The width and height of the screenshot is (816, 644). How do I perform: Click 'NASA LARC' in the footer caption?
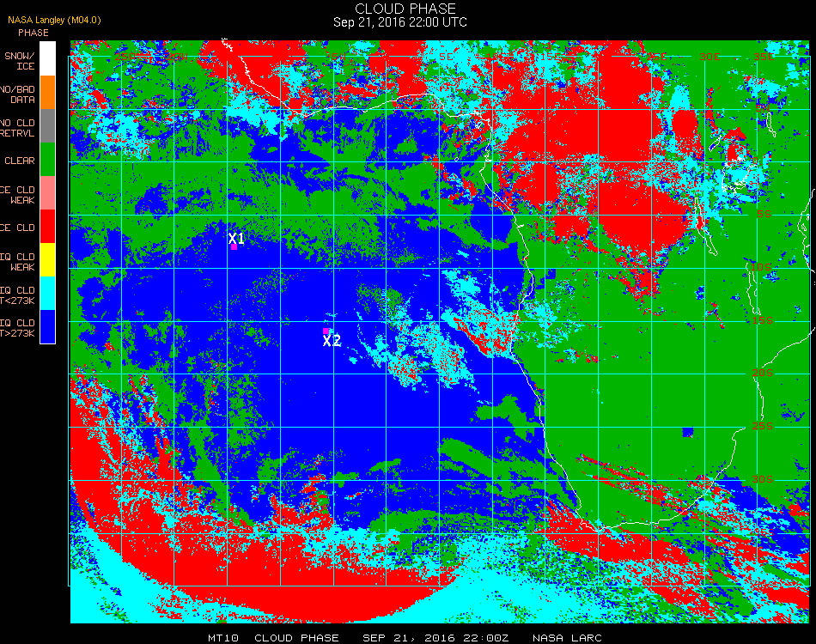click(x=567, y=638)
